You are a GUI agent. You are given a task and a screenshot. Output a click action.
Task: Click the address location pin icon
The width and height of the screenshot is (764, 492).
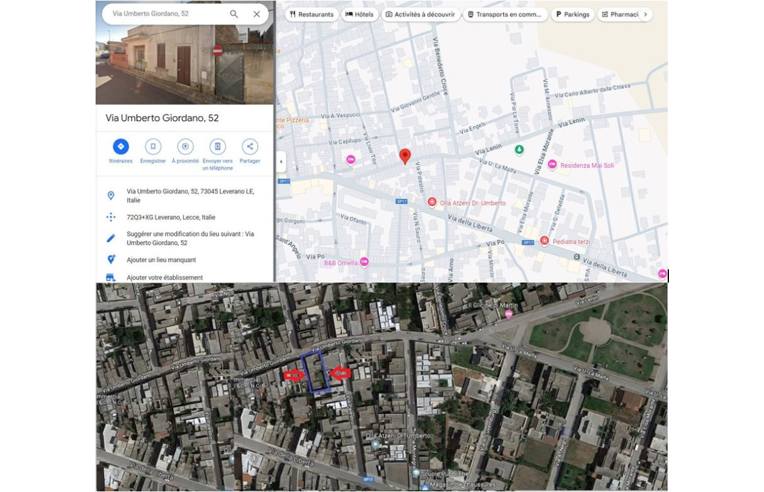tap(111, 195)
